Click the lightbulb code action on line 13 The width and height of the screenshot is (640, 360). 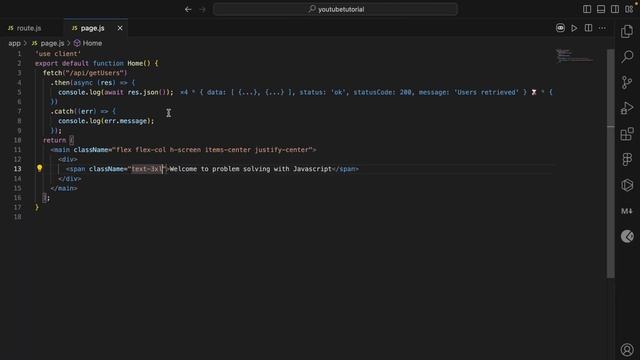click(x=40, y=168)
